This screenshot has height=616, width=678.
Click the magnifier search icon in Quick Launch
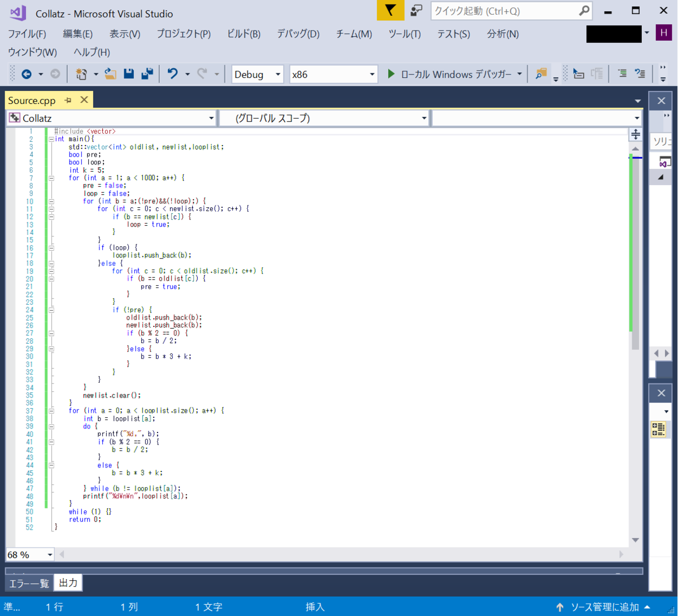[x=584, y=11]
